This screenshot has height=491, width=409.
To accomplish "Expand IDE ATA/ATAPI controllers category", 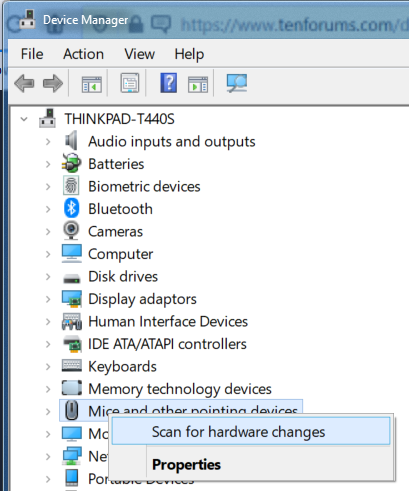I will pyautogui.click(x=48, y=344).
